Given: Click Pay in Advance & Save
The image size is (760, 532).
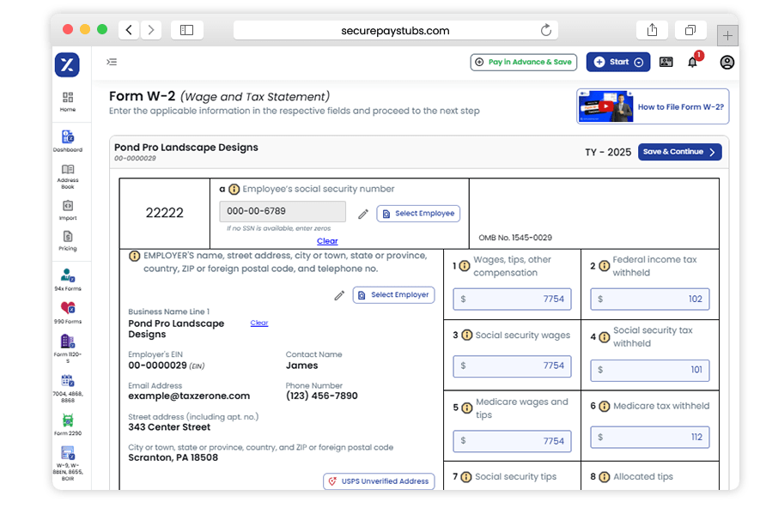Looking at the screenshot, I should [x=524, y=62].
